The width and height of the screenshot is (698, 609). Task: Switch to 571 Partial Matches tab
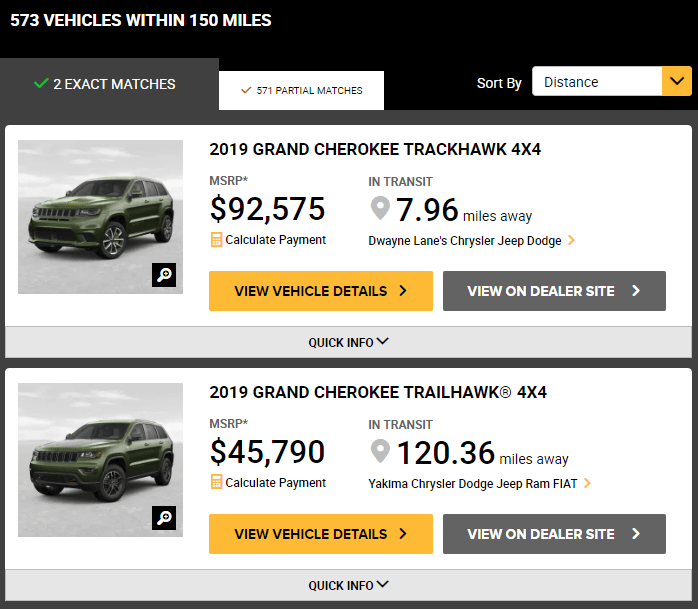coord(301,90)
